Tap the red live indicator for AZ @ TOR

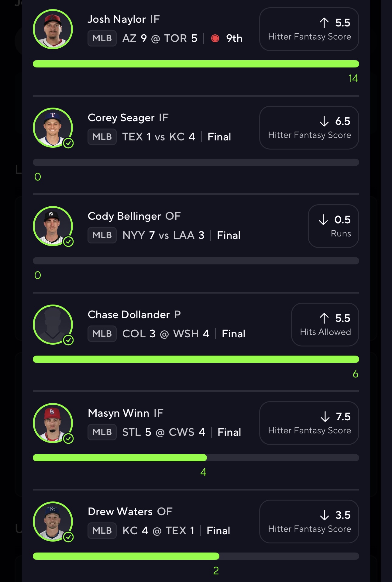point(215,38)
